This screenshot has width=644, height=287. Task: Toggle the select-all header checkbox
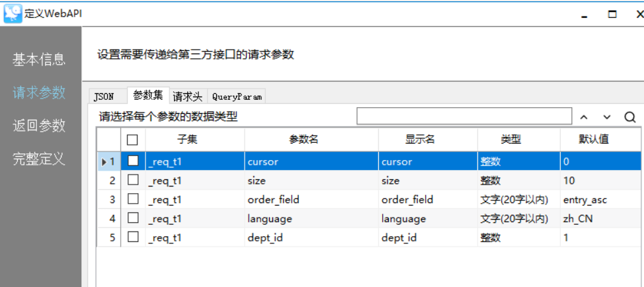132,140
